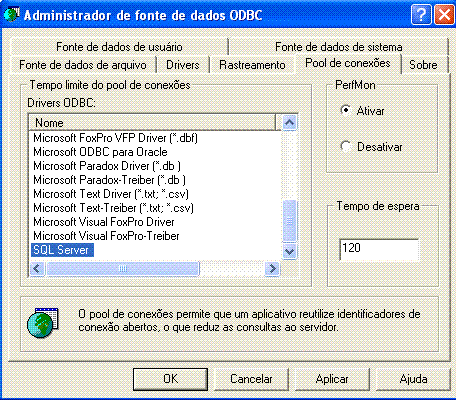Click the horizontal scrollbar thumb under drivers list
Screen dimensions: 457x400
(x=123, y=268)
